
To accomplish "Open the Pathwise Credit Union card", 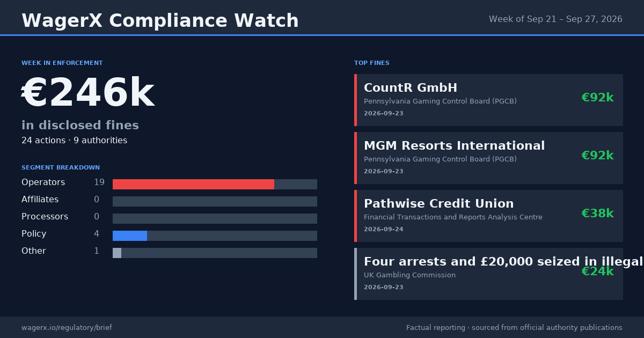I will click(488, 216).
